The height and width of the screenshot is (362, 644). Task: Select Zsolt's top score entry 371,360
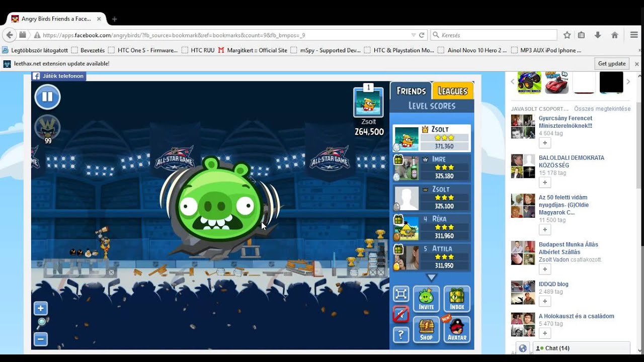(x=432, y=138)
